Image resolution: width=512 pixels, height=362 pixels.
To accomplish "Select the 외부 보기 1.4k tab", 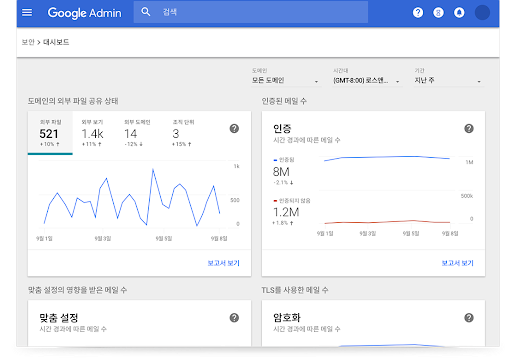I will tap(93, 133).
